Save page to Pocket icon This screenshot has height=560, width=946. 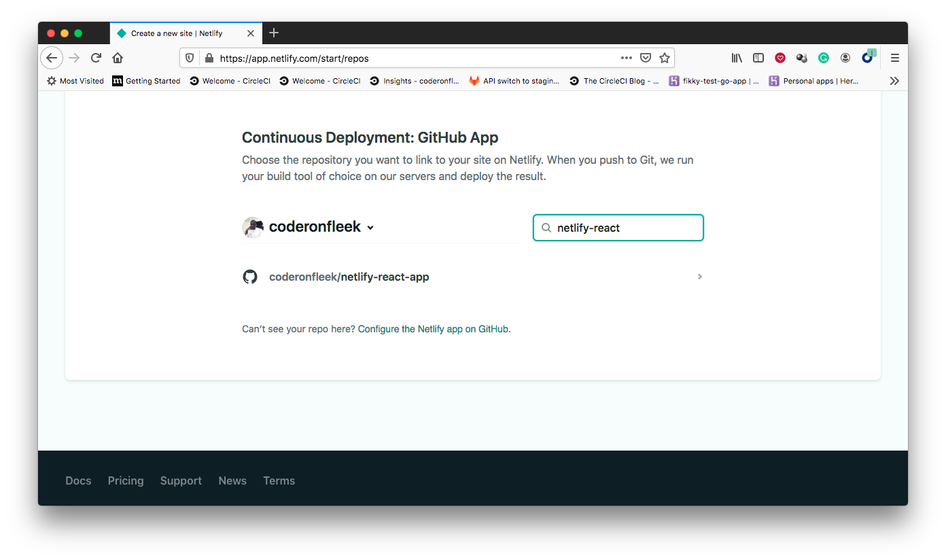click(646, 58)
